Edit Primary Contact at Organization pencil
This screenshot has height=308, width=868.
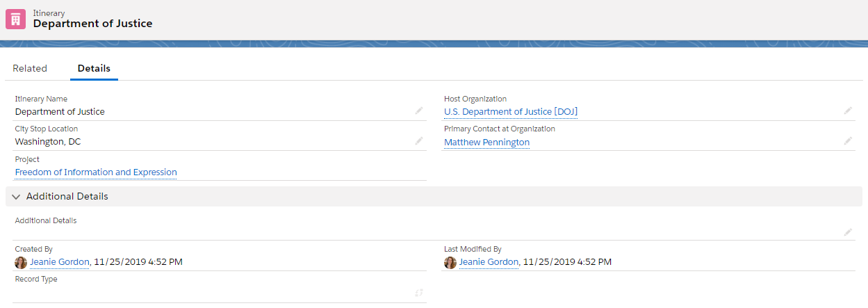[848, 140]
